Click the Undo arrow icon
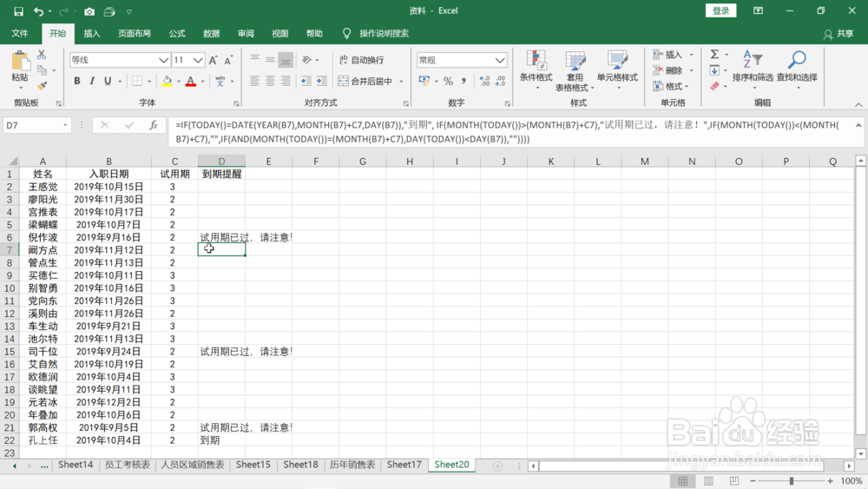 click(x=38, y=11)
